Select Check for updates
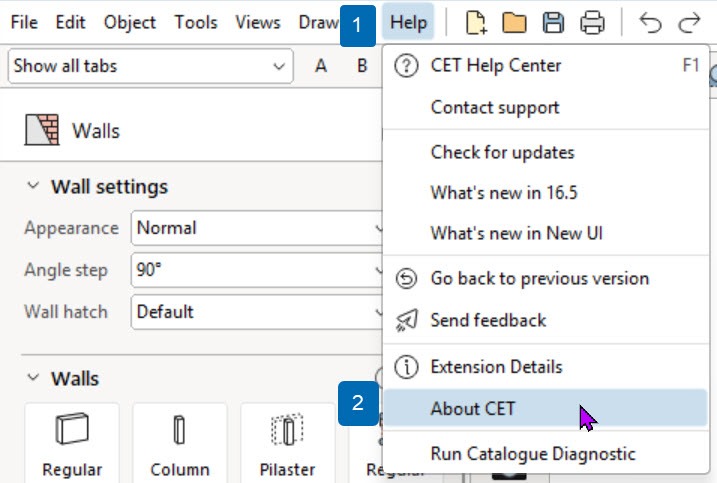Viewport: 717px width, 483px height. (546, 152)
